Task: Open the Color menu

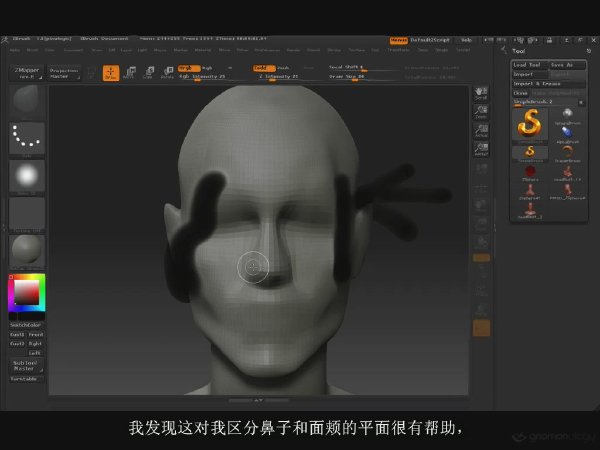Action: point(50,50)
